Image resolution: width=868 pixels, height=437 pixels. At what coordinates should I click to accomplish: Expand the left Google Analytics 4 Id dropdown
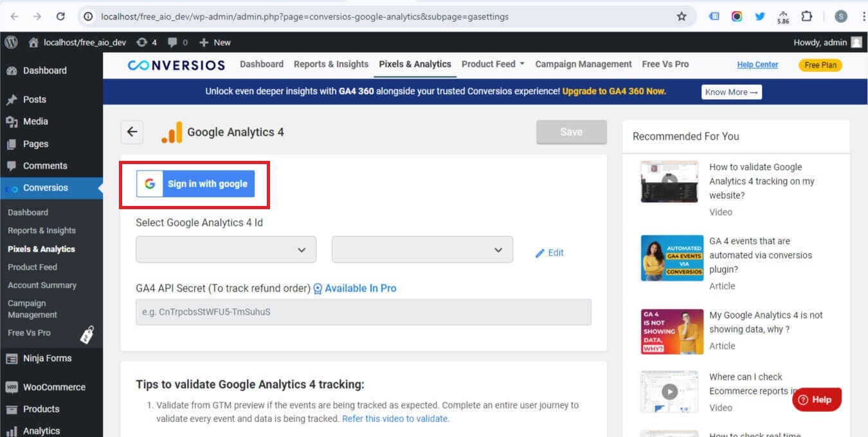coord(226,250)
